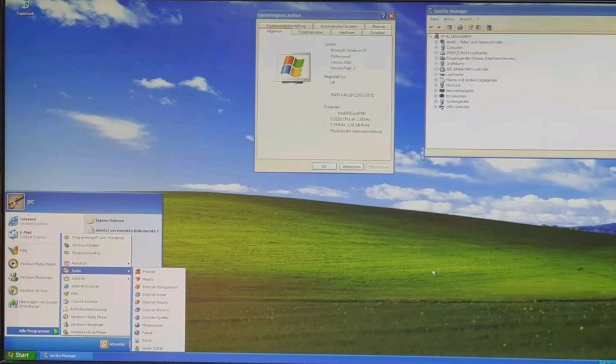This screenshot has width=616, height=364.
Task: Open Internet-Backgammon in the Spiele submenu
Action: coord(160,287)
